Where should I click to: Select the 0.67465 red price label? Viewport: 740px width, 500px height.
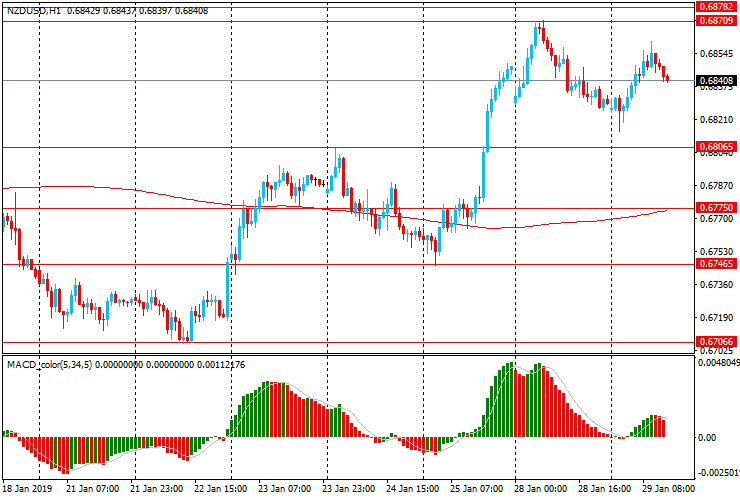coord(716,264)
